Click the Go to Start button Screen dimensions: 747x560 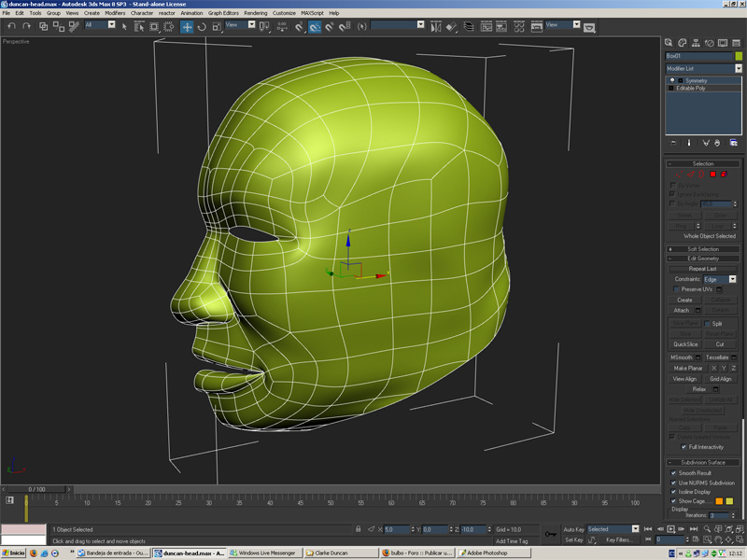648,529
